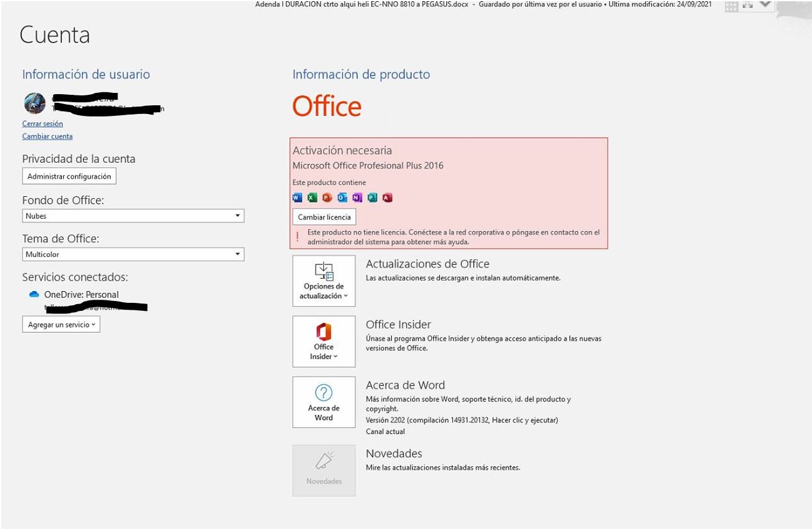Open Opciones de actualización menu button
Viewport: 812px width, 532px height.
point(324,281)
